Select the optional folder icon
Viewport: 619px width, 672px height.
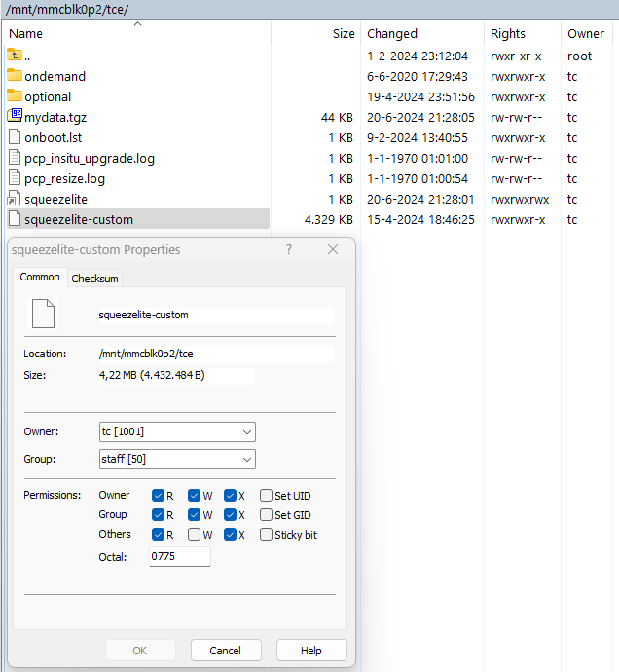15,96
